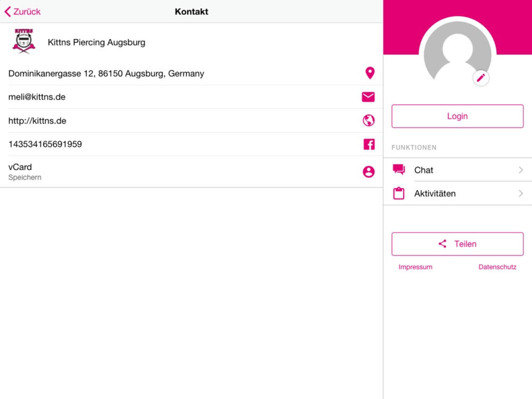Click the email envelope icon
The width and height of the screenshot is (532, 399).
pyautogui.click(x=368, y=97)
